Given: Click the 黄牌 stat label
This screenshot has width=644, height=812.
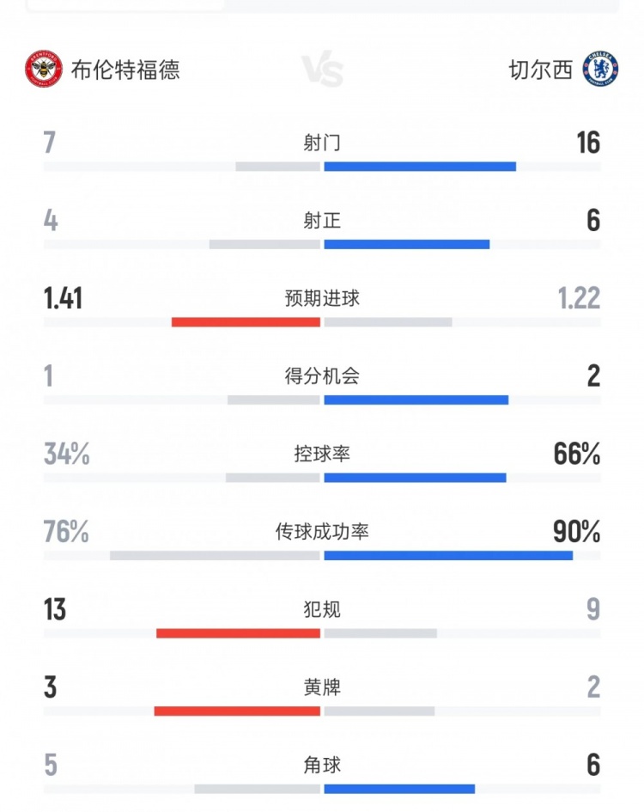Looking at the screenshot, I should [x=322, y=687].
